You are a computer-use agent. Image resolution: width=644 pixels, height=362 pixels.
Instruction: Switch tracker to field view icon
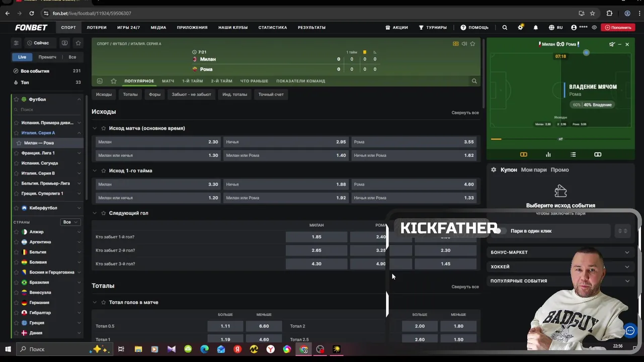[x=523, y=154]
